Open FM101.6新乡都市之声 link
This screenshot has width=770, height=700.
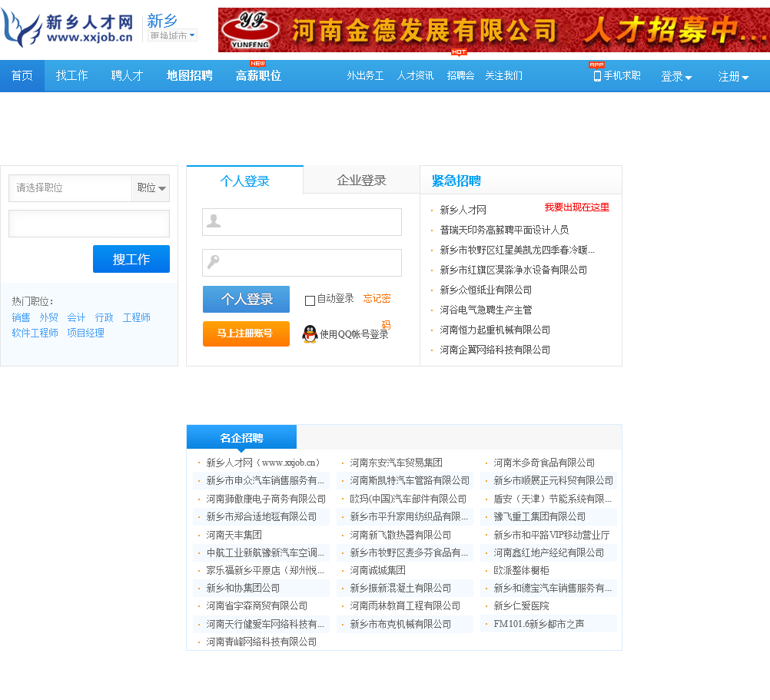click(539, 624)
